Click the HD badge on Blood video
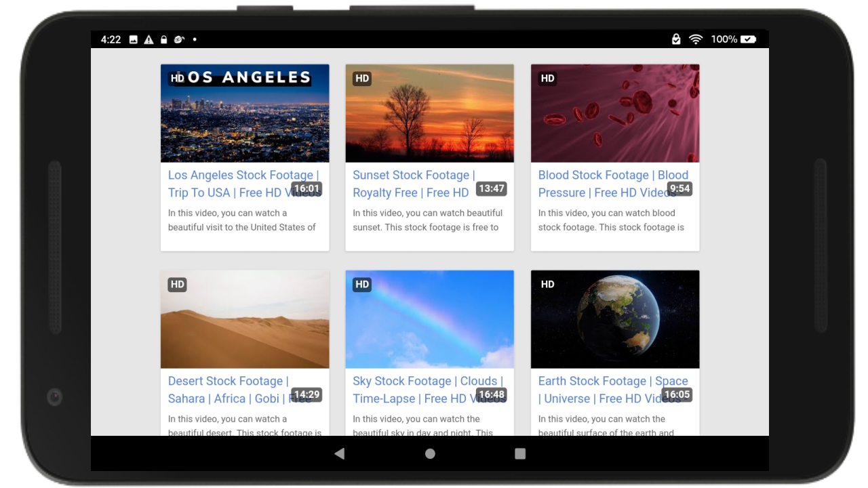The image size is (868, 488). [547, 79]
